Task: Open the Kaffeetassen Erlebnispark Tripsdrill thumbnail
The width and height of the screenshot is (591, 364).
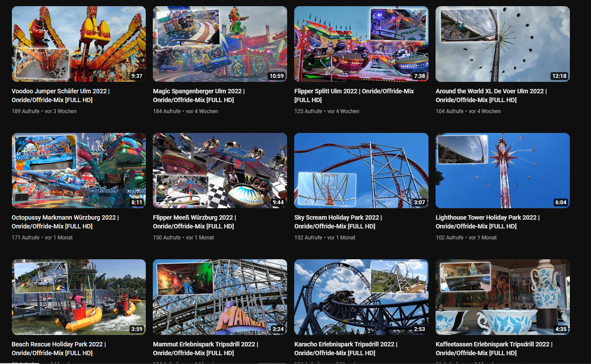Action: click(x=502, y=297)
